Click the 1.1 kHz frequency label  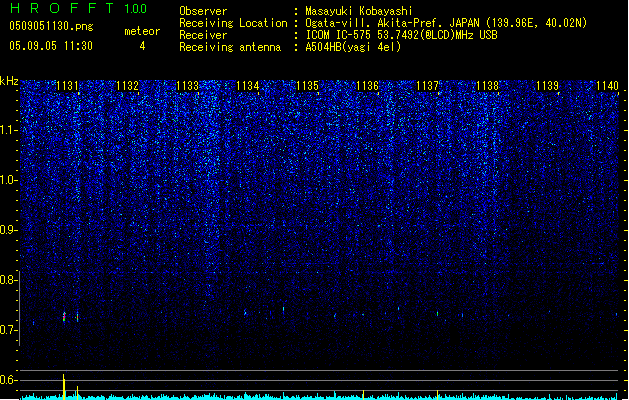click(x=8, y=130)
